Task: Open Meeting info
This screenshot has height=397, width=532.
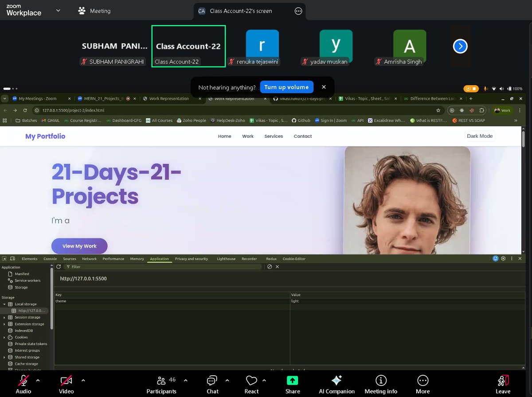Action: point(381,384)
